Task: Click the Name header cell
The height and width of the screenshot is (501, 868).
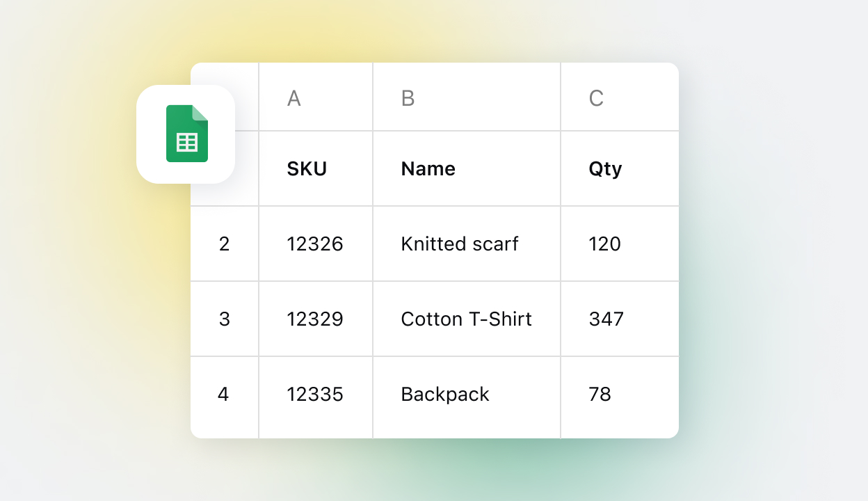Action: pyautogui.click(x=466, y=168)
